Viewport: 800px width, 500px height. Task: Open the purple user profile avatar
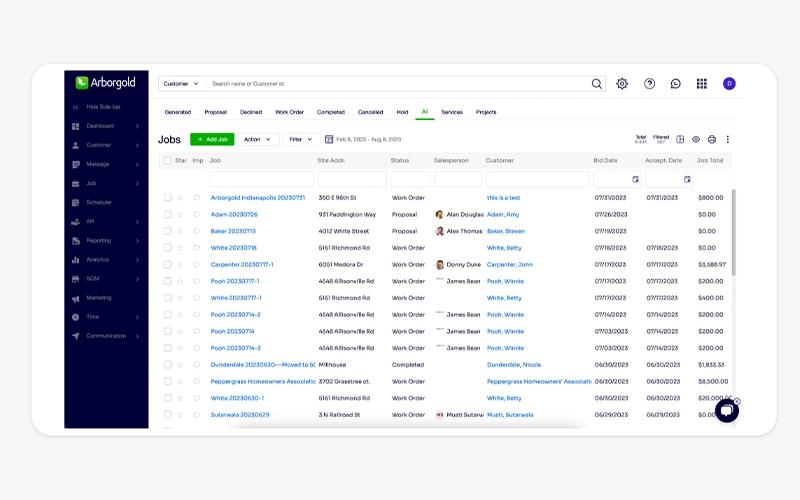coord(729,84)
